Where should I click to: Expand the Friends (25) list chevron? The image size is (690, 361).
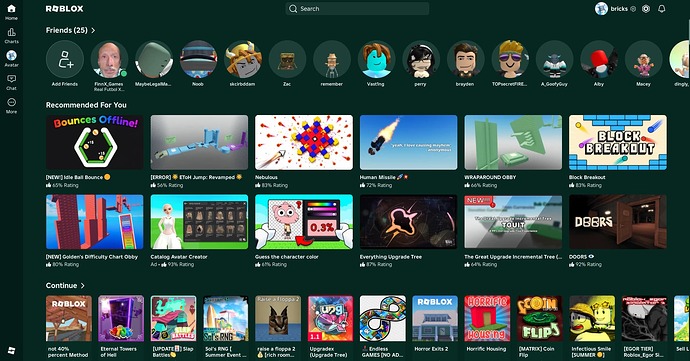[x=93, y=30]
